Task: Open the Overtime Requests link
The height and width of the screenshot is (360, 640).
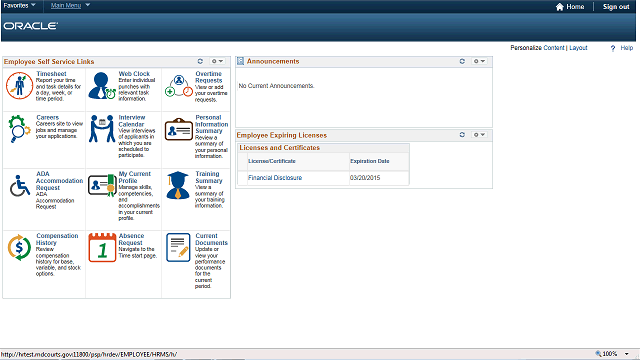Action: coord(209,77)
